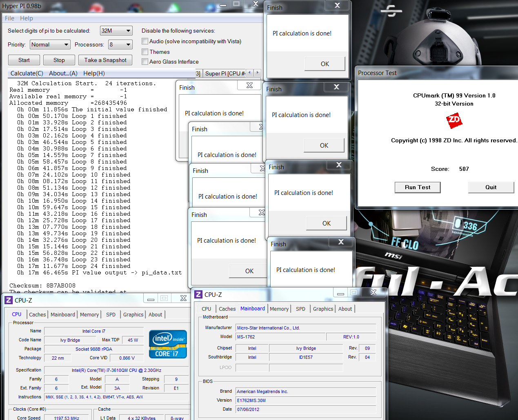This screenshot has height=420, width=518.
Task: Minimize the Hyper PI 0.98b window
Action: pyautogui.click(x=223, y=4)
